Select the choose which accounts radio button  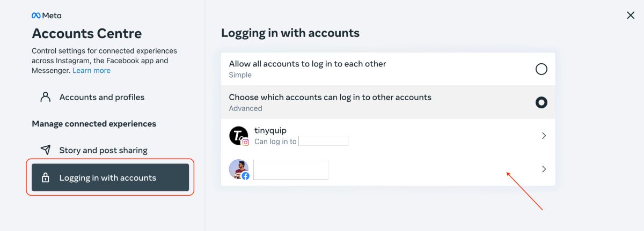point(541,102)
